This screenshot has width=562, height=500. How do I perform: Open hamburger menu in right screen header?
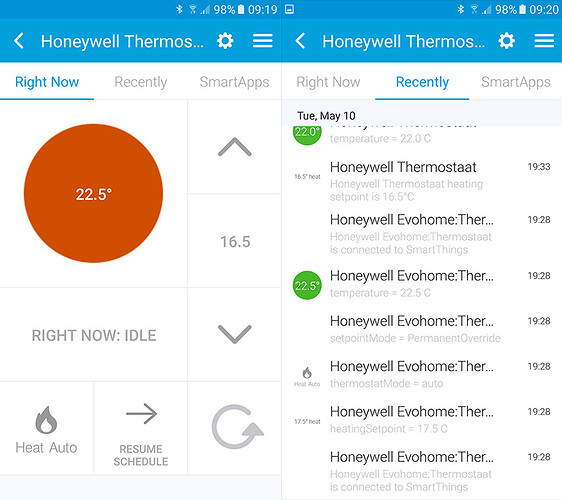[544, 41]
